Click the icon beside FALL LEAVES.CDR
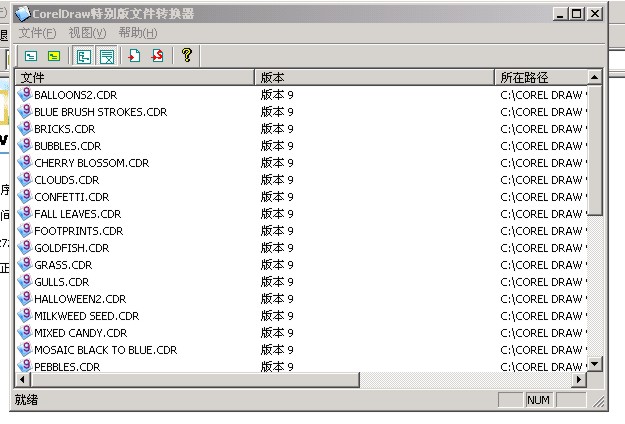Image resolution: width=625 pixels, height=424 pixels. [25, 214]
